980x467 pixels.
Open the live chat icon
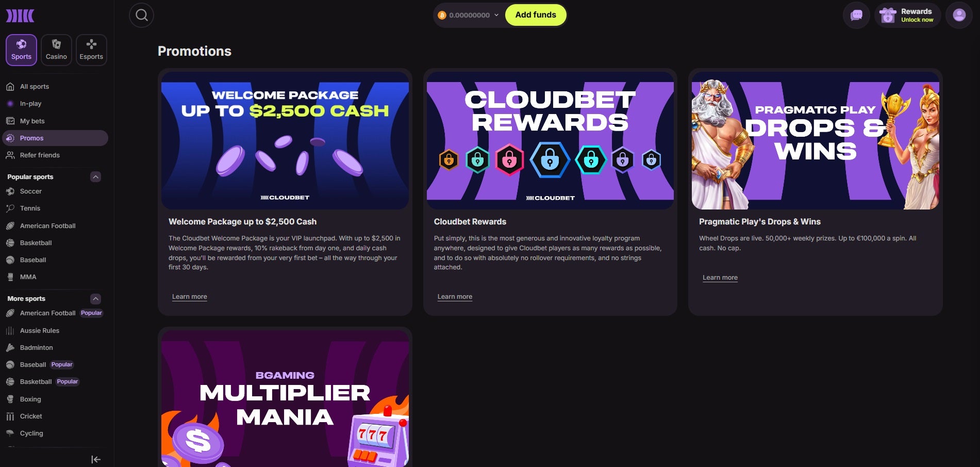(x=856, y=15)
